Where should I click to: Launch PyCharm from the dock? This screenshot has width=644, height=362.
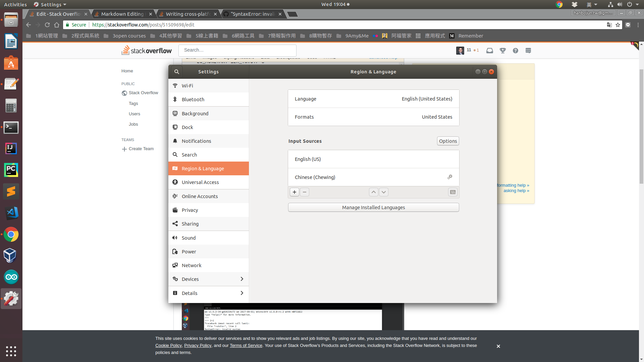[x=11, y=170]
